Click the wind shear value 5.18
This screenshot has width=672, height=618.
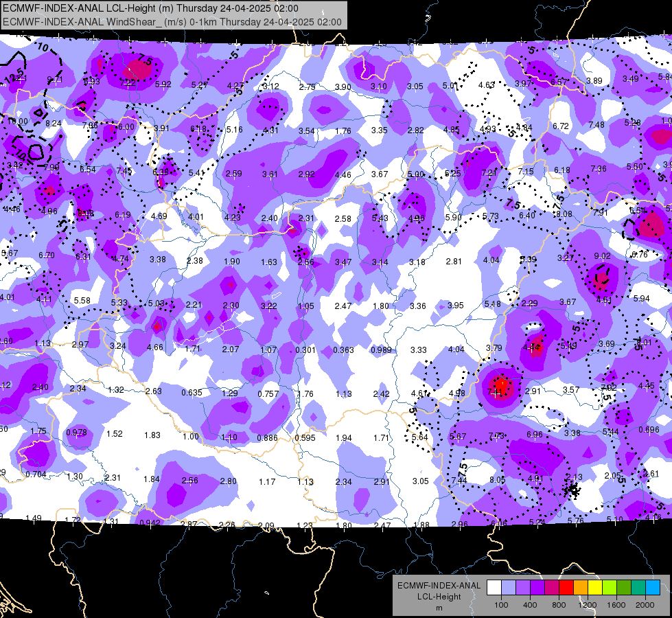click(492, 304)
